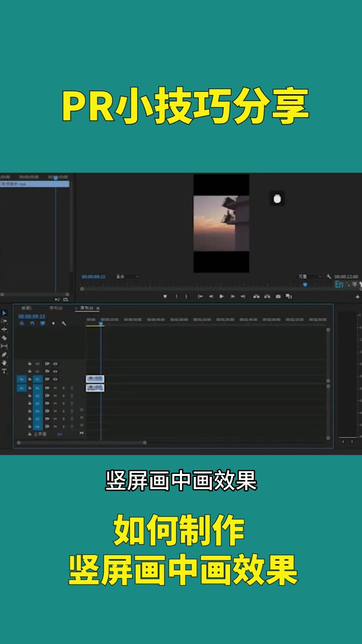Toggle A1 track targeting
This screenshot has height=644, width=362.
pos(38,388)
